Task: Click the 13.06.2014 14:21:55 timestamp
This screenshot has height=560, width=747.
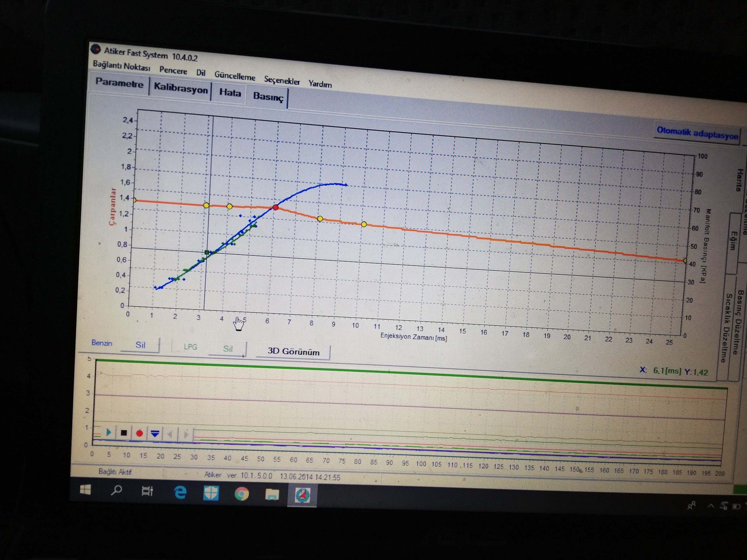Action: pyautogui.click(x=310, y=477)
